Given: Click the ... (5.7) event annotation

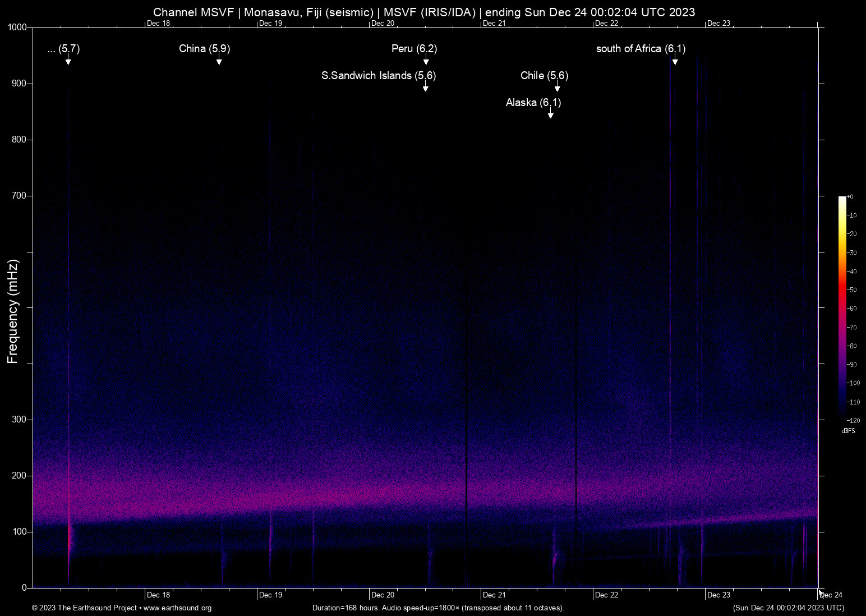Looking at the screenshot, I should (63, 49).
